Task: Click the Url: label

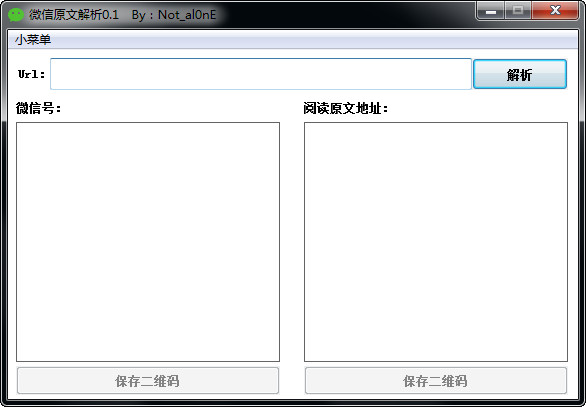Action: [32, 74]
